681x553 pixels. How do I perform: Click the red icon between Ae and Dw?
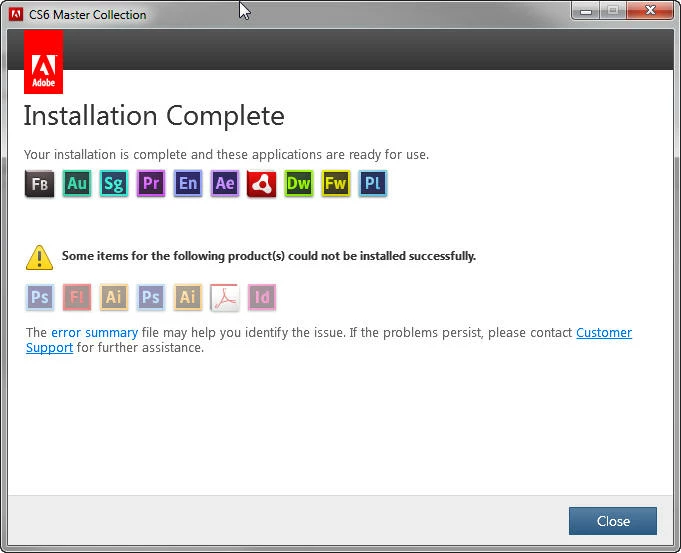click(x=261, y=184)
